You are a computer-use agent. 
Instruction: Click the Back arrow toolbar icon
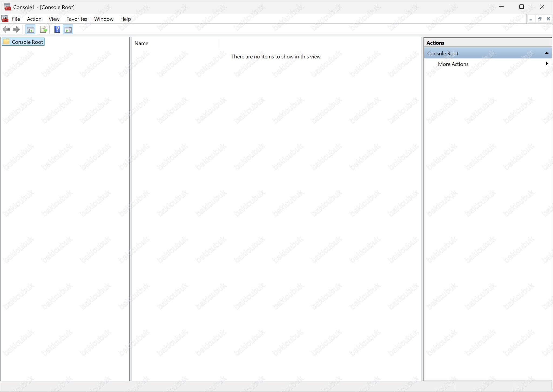(x=6, y=29)
